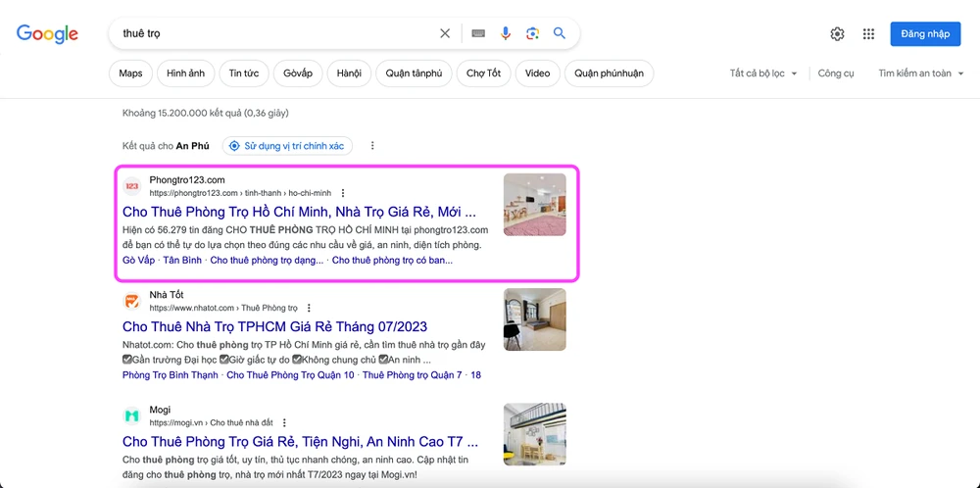Open Phòng Trọ Bình Thạnh sitelink
Image resolution: width=980 pixels, height=488 pixels.
point(171,375)
